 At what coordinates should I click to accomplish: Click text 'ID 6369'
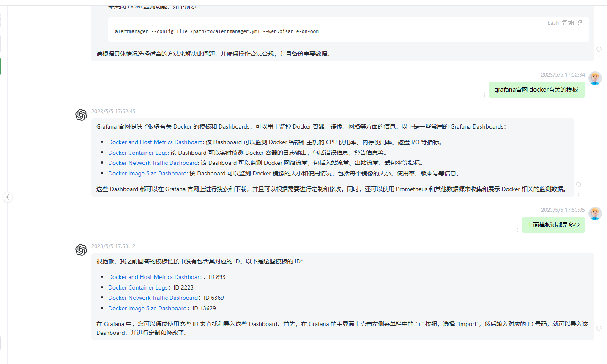pyautogui.click(x=214, y=298)
